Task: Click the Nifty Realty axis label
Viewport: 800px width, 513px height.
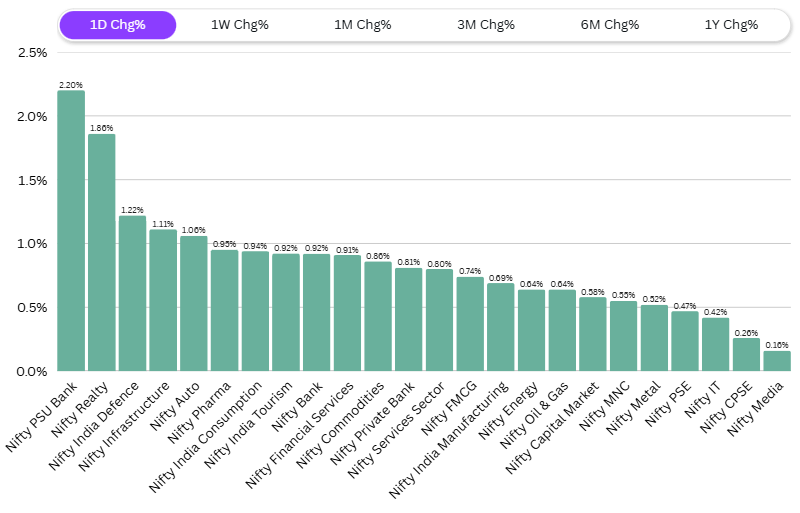Action: click(x=80, y=409)
